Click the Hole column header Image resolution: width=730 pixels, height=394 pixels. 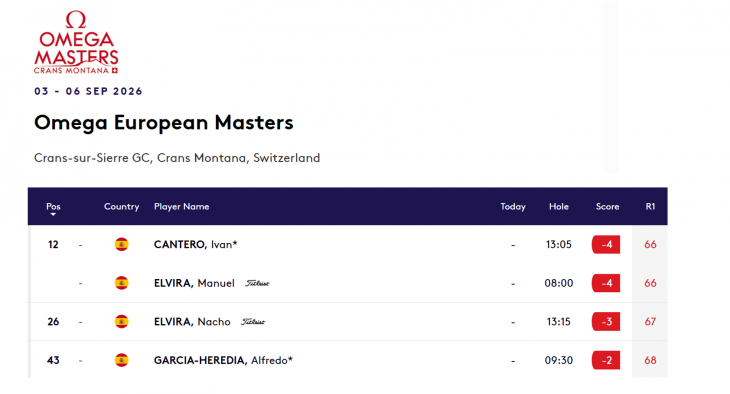click(x=559, y=206)
